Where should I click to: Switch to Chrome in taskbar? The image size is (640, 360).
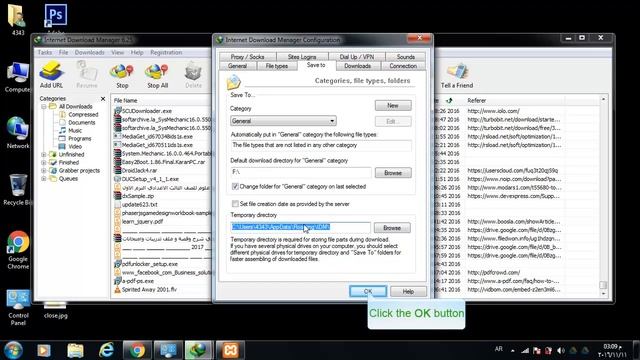tap(137, 350)
